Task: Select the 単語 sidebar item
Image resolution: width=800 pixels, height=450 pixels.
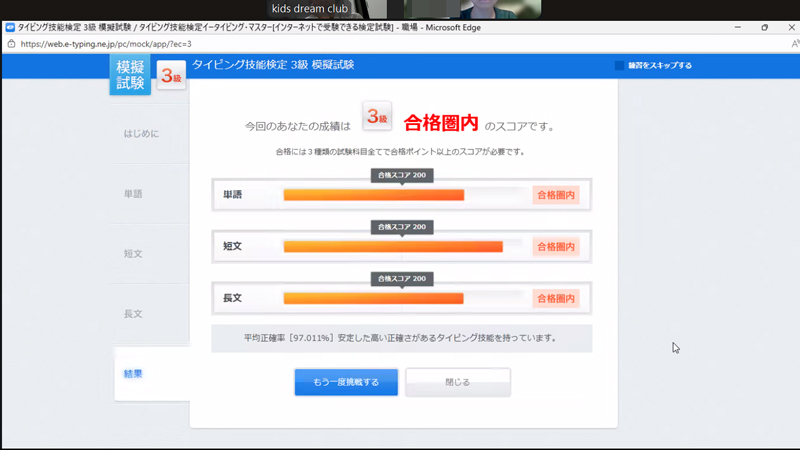Action: click(133, 194)
